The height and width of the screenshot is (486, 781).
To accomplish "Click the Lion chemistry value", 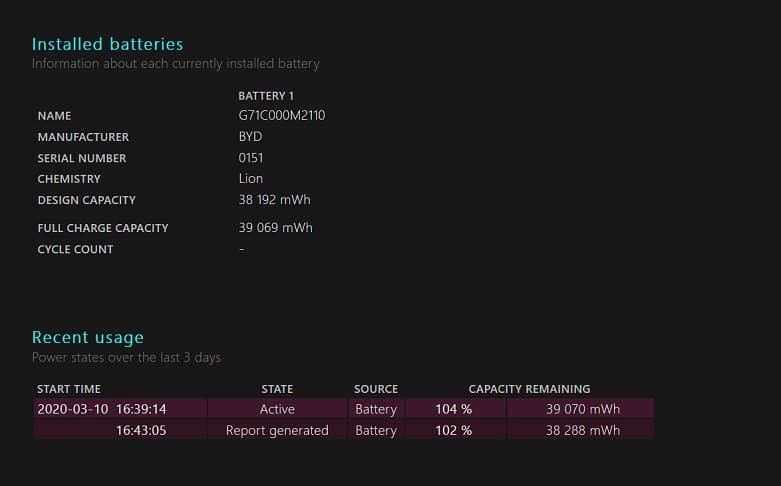I will [251, 179].
